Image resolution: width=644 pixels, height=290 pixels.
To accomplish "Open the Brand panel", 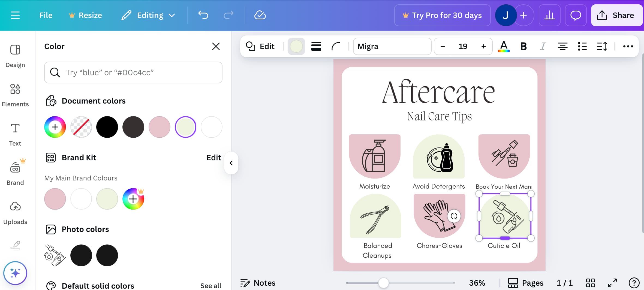I will pos(15,173).
